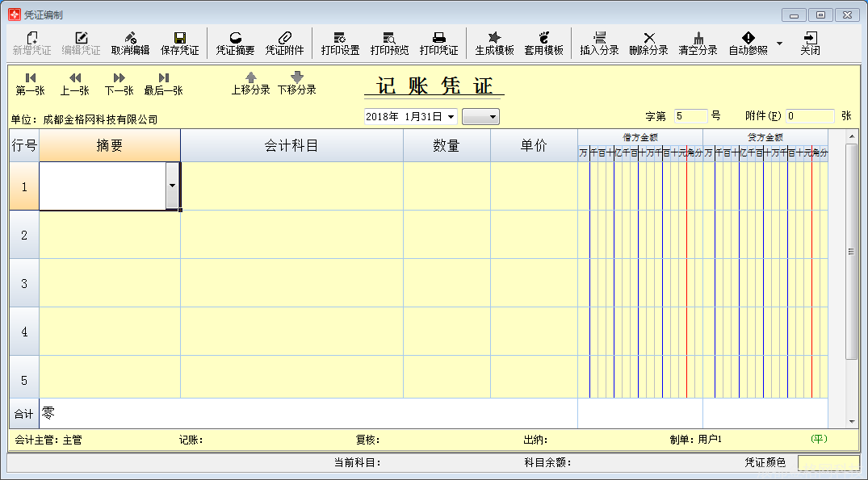Select row 3 header in the entry grid

point(24,283)
